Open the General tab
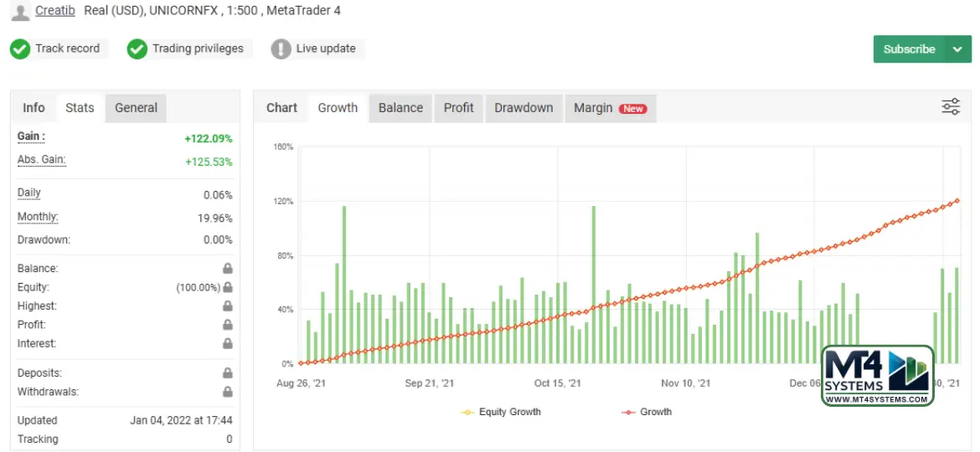This screenshot has height=452, width=980. click(136, 108)
